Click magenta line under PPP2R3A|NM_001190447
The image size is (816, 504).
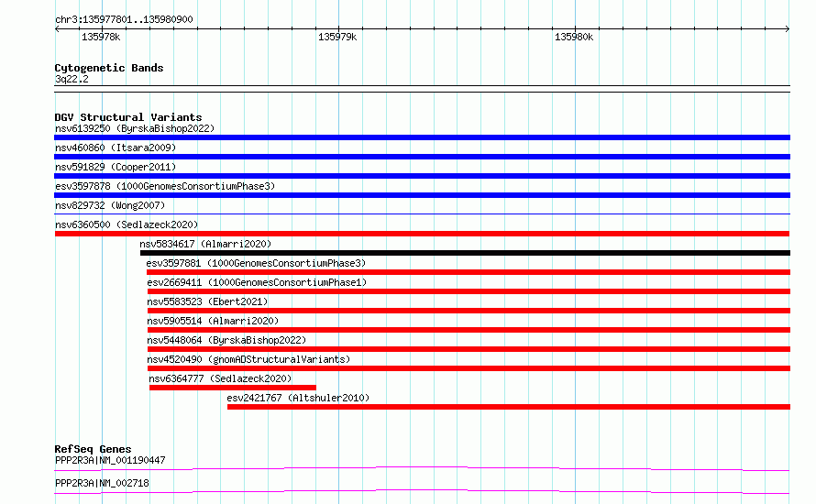coord(422,468)
